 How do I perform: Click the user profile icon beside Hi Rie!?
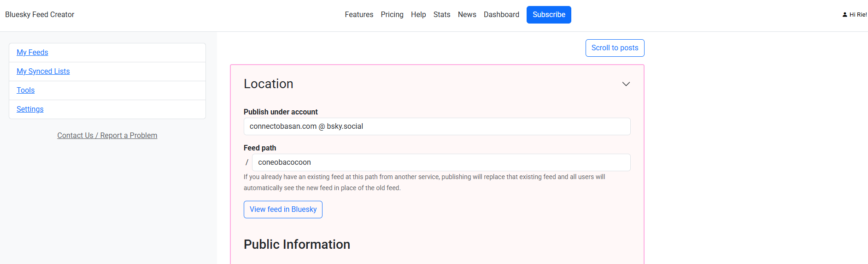tap(845, 15)
